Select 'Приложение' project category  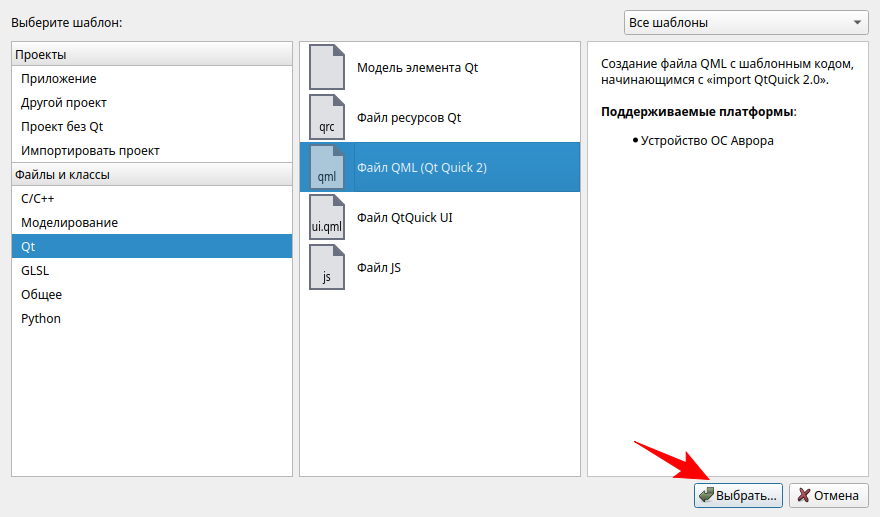coord(59,78)
